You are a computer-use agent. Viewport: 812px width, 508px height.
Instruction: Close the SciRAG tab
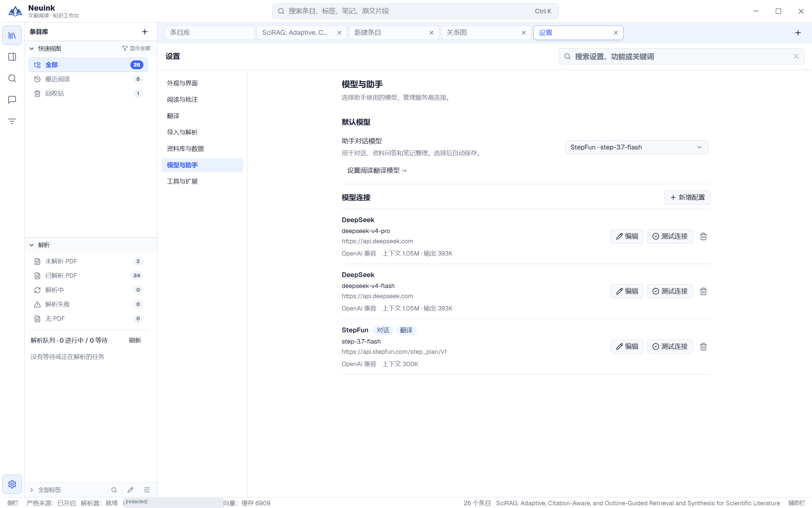coord(339,33)
